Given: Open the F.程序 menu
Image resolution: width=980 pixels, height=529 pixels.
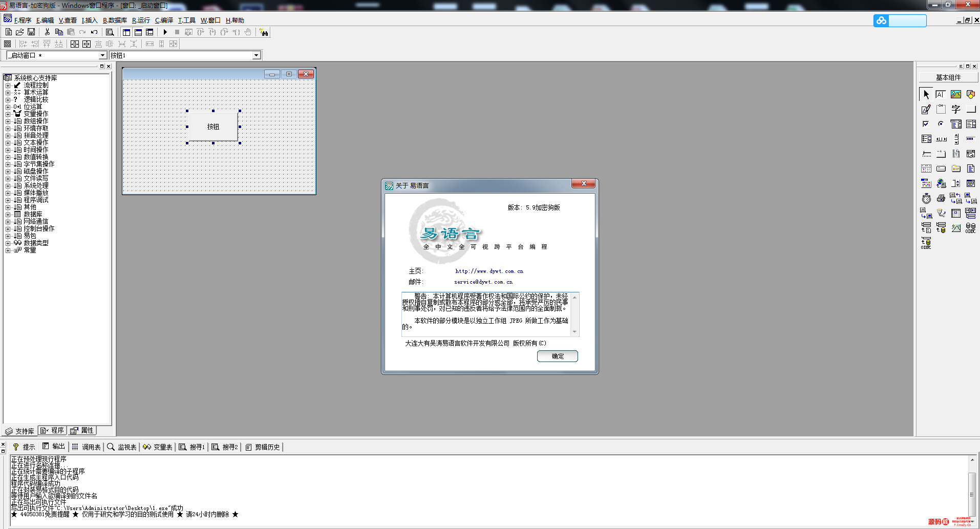Looking at the screenshot, I should pos(23,20).
